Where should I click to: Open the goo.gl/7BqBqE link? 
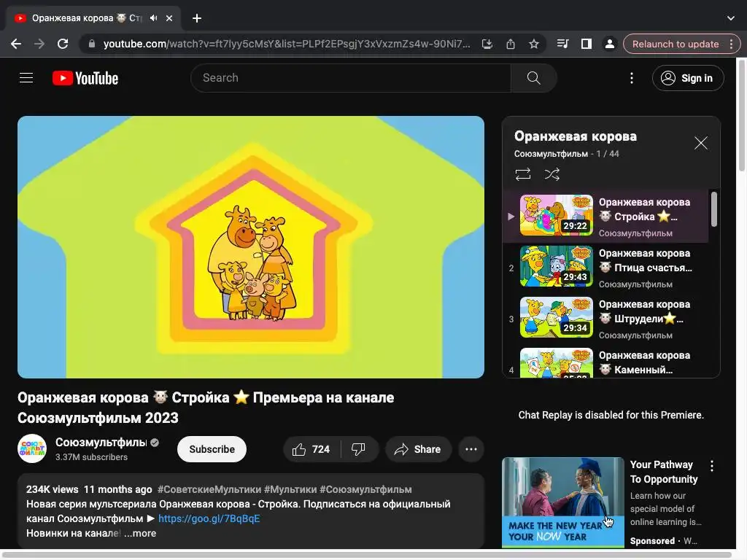pos(209,518)
